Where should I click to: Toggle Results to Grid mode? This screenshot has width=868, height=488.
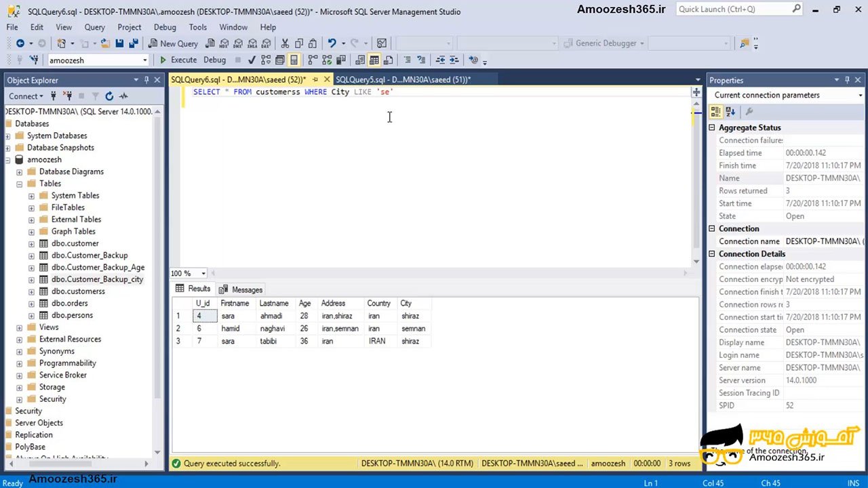click(x=374, y=60)
